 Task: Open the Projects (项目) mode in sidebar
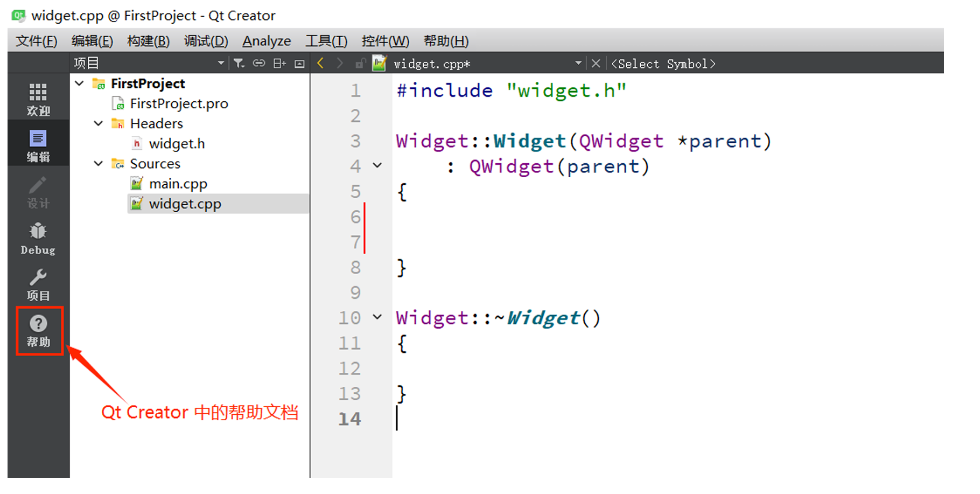pos(38,285)
